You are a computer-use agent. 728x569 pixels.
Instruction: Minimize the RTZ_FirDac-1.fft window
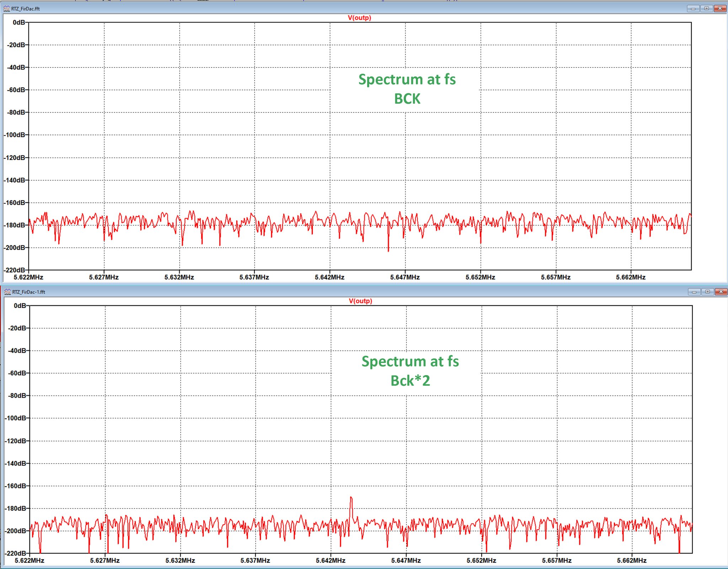[x=694, y=292]
